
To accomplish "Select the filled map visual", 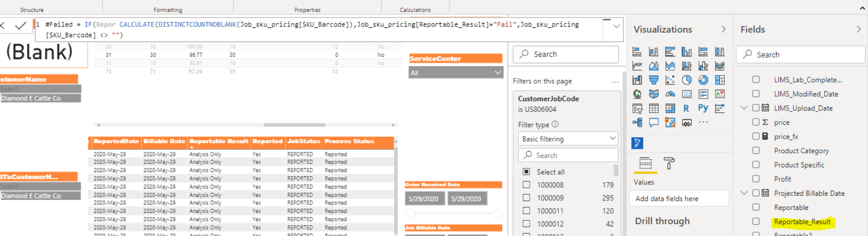I will pyautogui.click(x=654, y=95).
